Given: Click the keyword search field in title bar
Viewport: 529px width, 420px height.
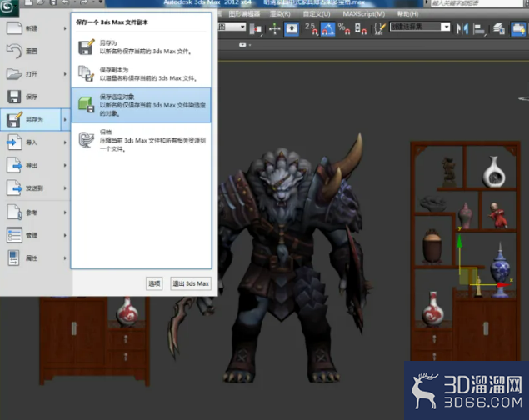Looking at the screenshot, I should point(477,3).
